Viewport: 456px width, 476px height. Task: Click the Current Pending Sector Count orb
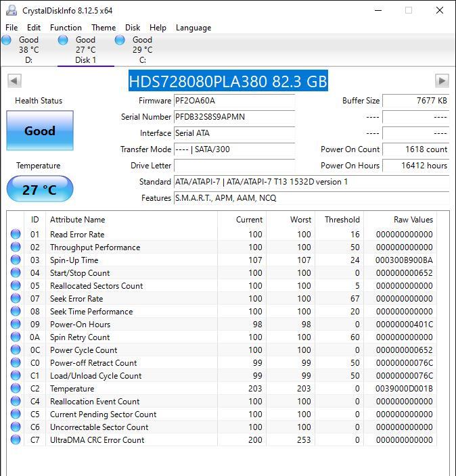pos(16,414)
